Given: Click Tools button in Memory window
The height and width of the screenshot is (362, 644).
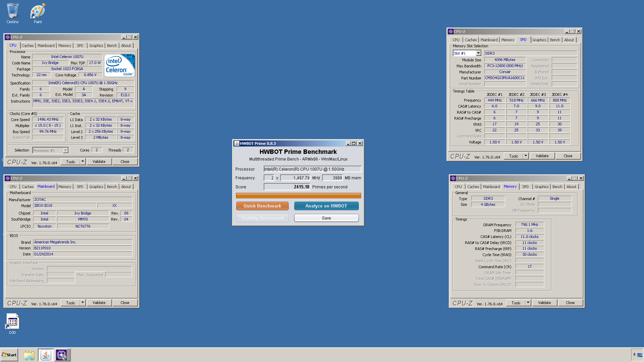Looking at the screenshot, I should coord(516,303).
